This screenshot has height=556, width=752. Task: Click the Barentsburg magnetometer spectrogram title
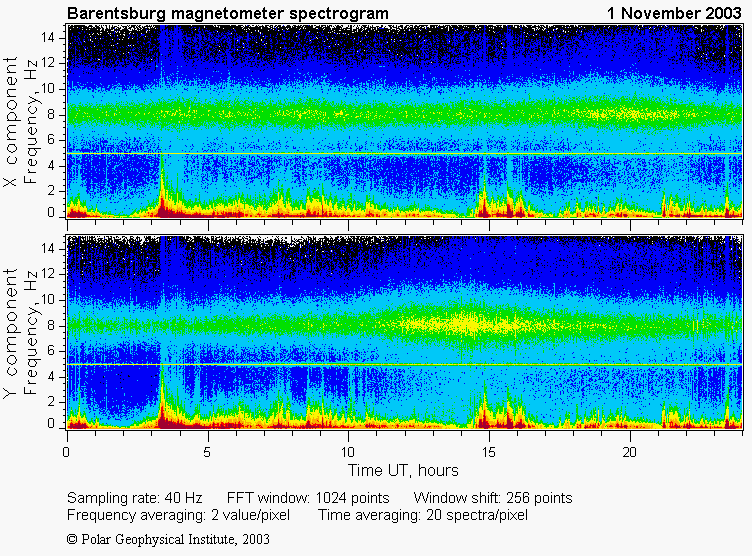[x=228, y=13]
